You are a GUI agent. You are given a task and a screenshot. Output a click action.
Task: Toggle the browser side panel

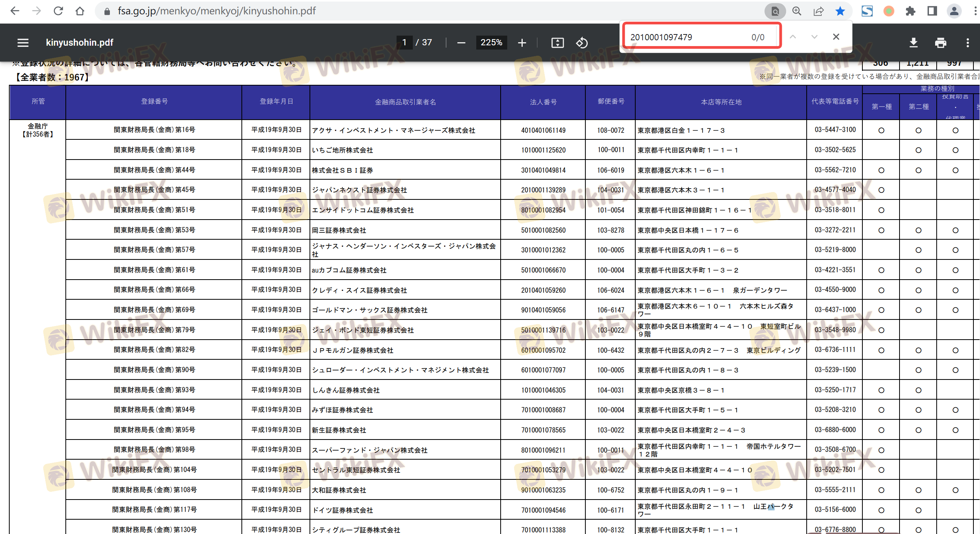click(x=932, y=11)
